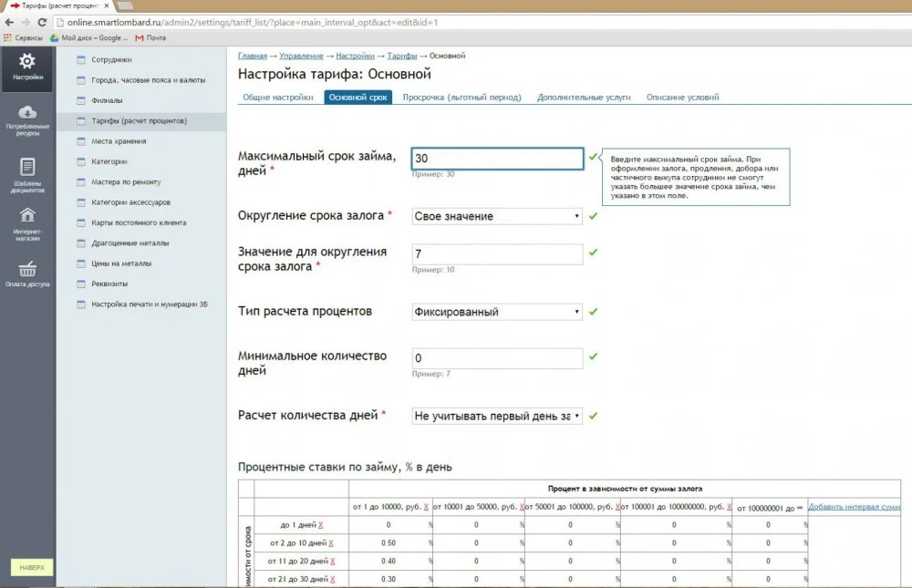Delete interval от 50001 до 100000 руб.

pos(617,507)
